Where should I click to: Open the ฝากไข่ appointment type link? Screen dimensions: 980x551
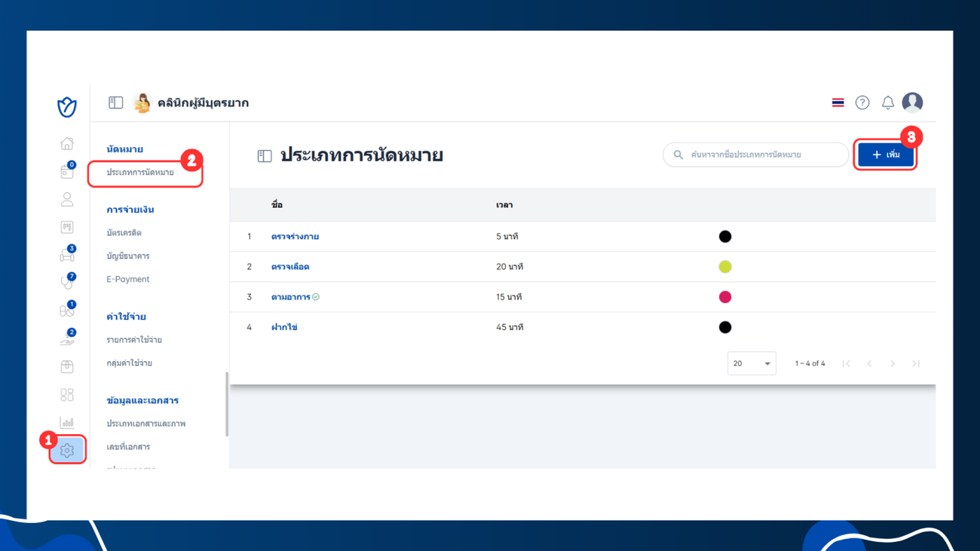click(284, 327)
